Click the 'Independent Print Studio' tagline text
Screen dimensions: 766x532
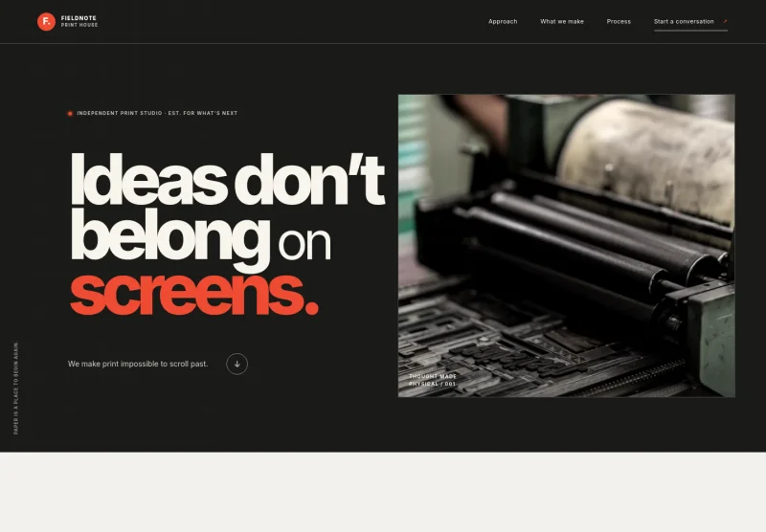point(157,113)
